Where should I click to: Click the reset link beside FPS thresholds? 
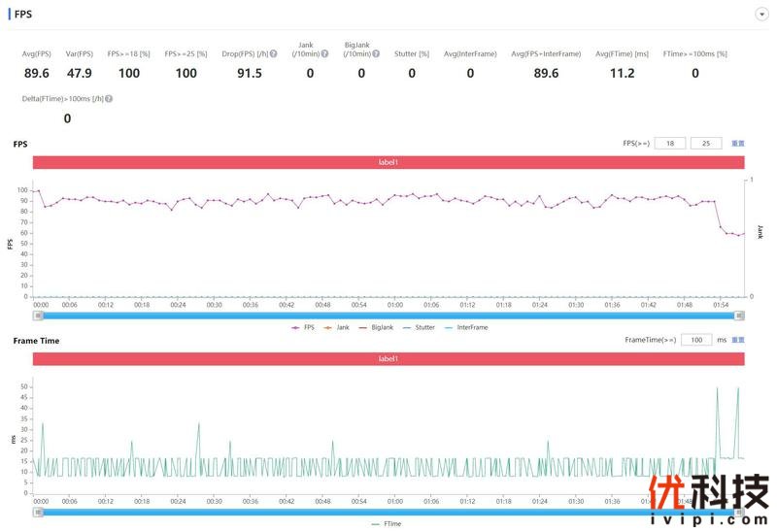pos(738,144)
